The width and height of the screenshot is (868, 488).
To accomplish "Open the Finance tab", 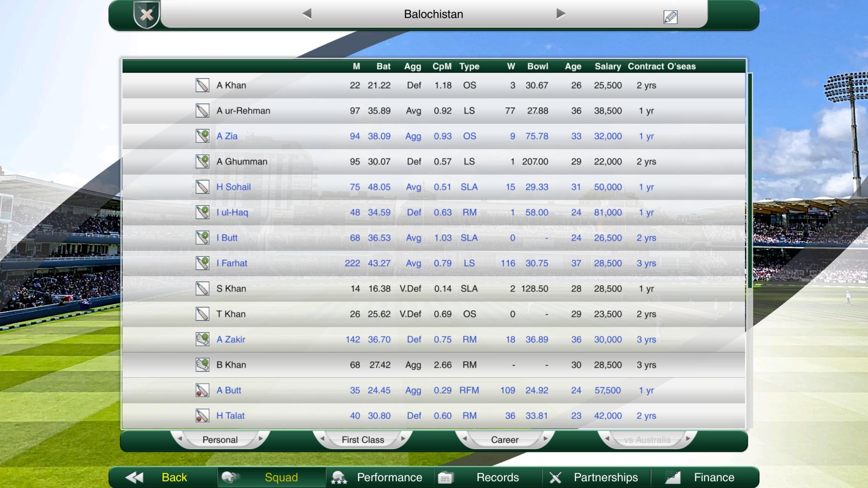I will 705,477.
